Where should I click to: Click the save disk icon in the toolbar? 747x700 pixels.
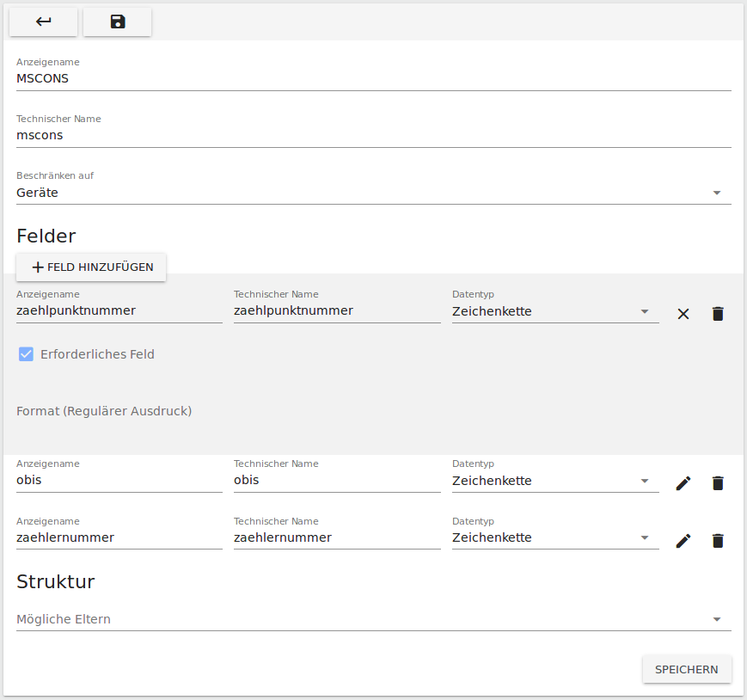point(117,21)
